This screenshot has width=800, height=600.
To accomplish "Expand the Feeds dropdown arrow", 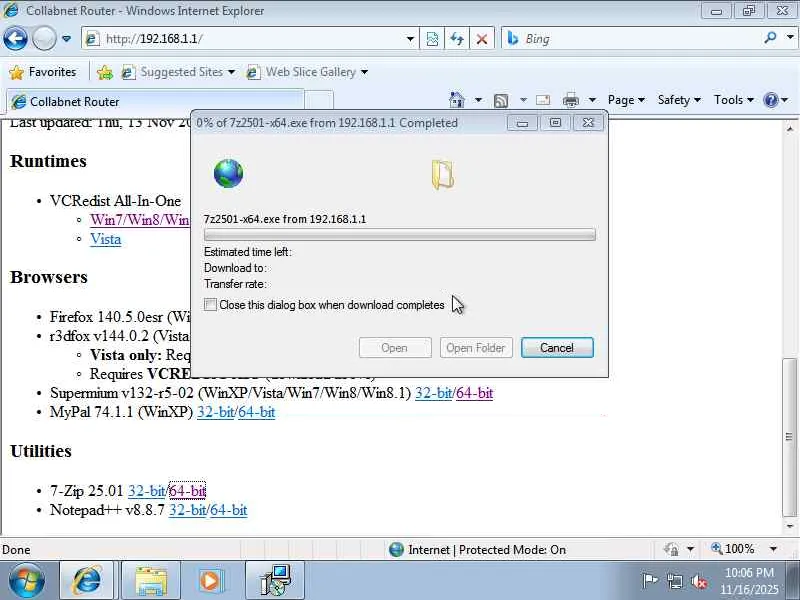I will tap(523, 100).
